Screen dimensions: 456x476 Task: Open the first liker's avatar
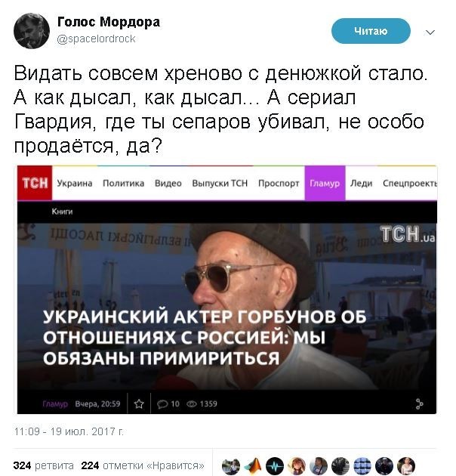pos(230,465)
